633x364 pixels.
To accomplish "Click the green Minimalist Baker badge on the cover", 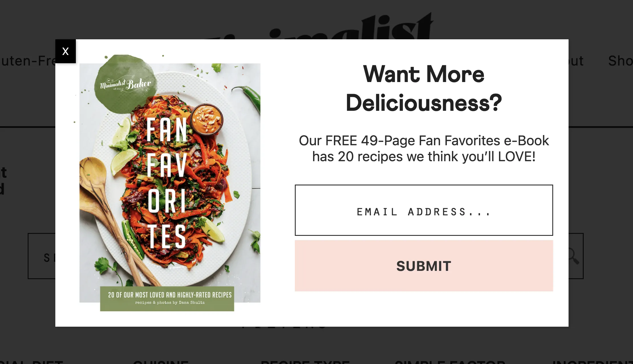I will 125,84.
